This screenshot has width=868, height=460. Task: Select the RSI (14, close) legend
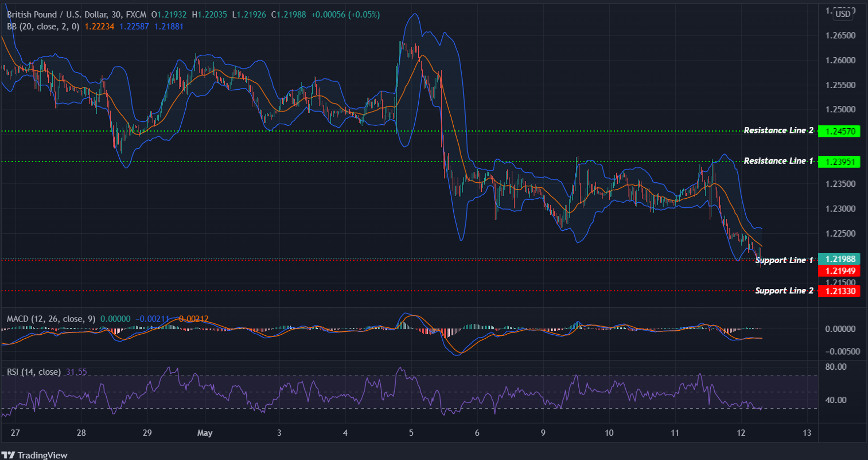click(x=33, y=372)
